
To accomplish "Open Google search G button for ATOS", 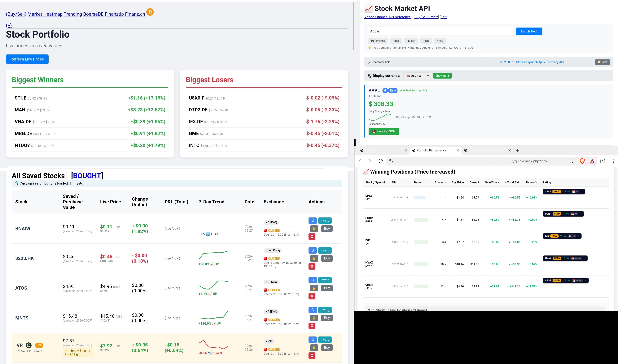I will pos(312,280).
